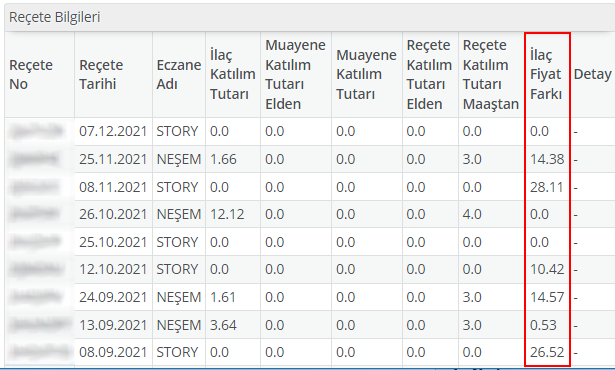Image resolution: width=615 pixels, height=370 pixels.
Task: Select date cell 24.09.2021
Action: pyautogui.click(x=113, y=297)
